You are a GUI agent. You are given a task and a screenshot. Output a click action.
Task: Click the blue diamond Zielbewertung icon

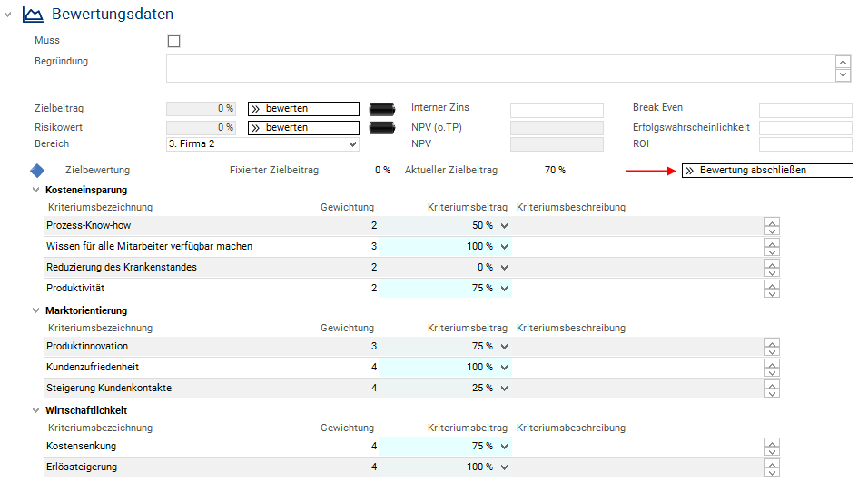pos(37,171)
